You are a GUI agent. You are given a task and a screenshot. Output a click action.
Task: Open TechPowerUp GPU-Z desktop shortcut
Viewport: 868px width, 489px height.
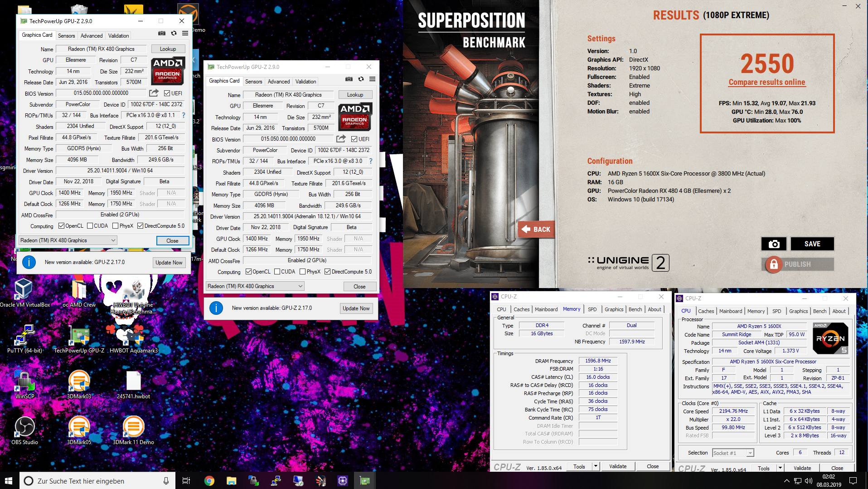click(x=79, y=339)
